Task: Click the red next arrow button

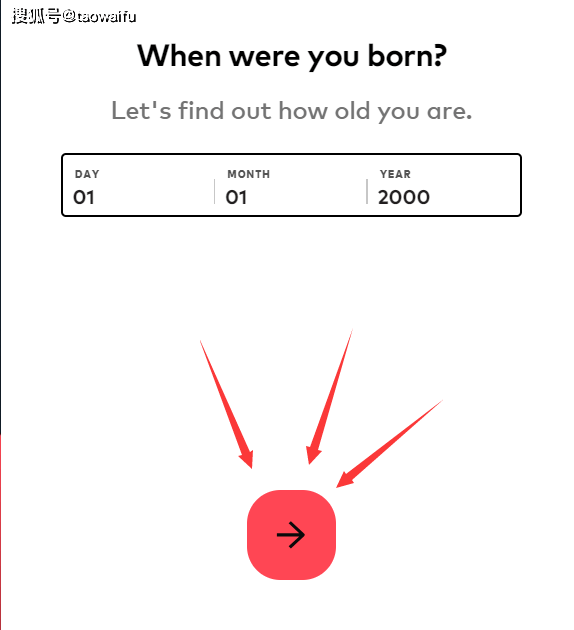Action: [x=291, y=535]
